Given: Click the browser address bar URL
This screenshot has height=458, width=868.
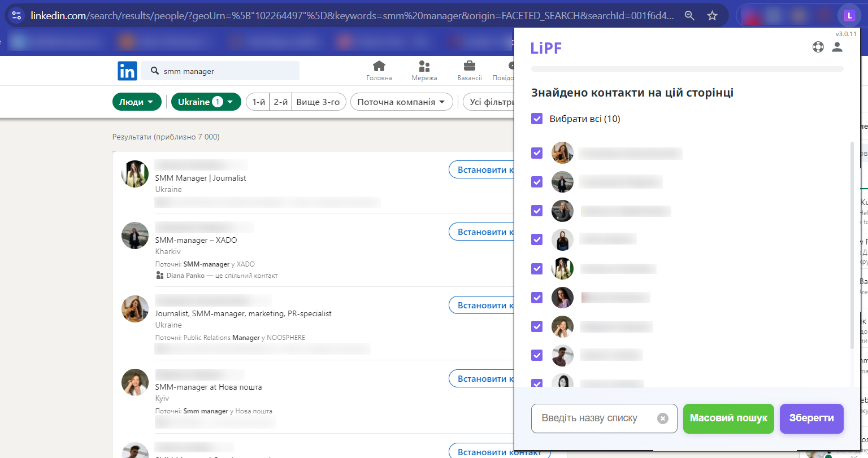Looking at the screenshot, I should 353,16.
